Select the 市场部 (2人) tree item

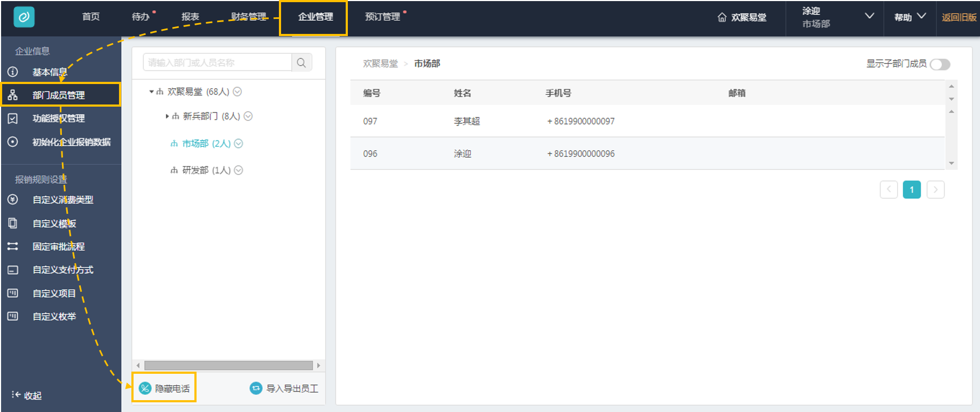(206, 144)
